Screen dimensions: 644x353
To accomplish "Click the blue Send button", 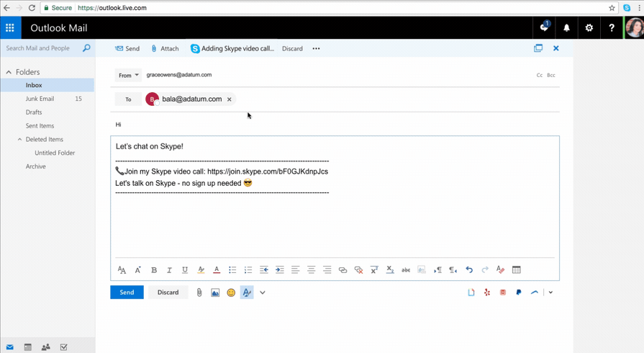I will coord(127,292).
